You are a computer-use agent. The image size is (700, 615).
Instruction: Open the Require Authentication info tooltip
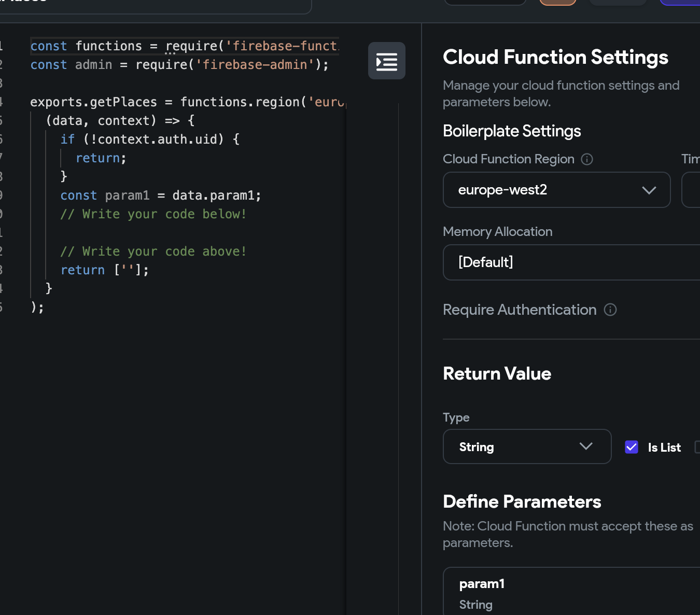point(610,310)
